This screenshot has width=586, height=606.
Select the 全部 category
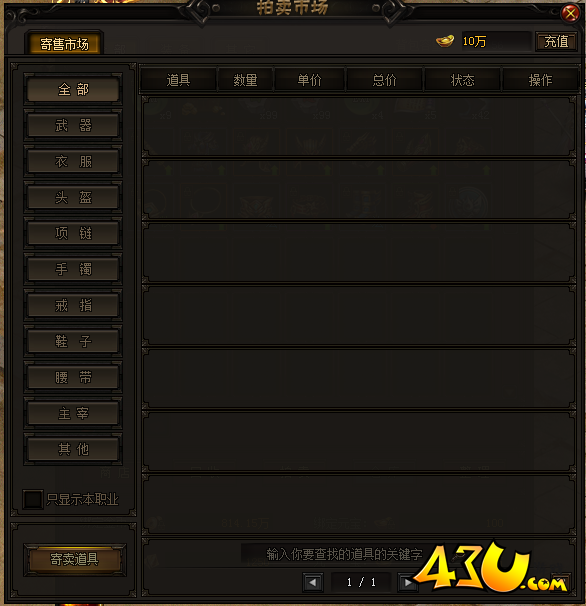click(x=73, y=89)
